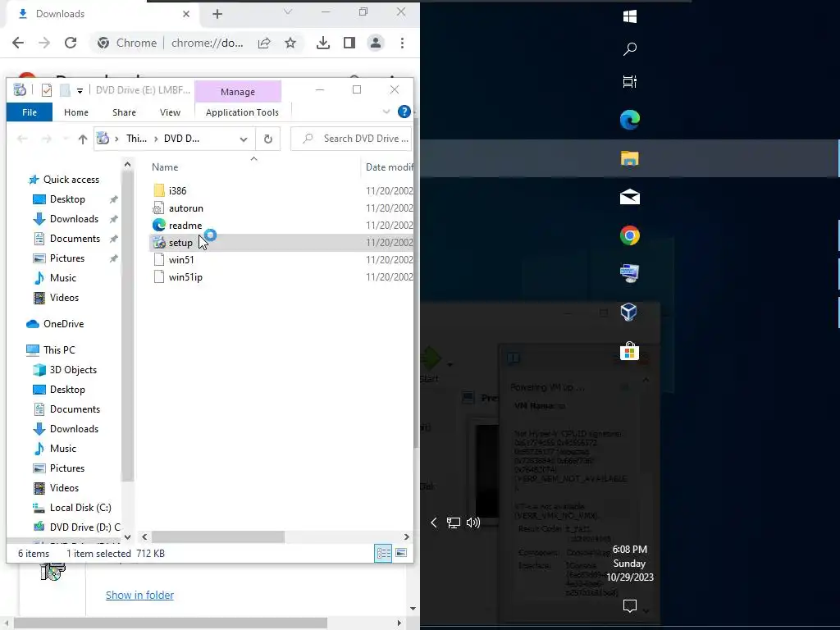Expand the Explorer ribbon
Image resolution: width=840 pixels, height=630 pixels.
[x=386, y=112]
